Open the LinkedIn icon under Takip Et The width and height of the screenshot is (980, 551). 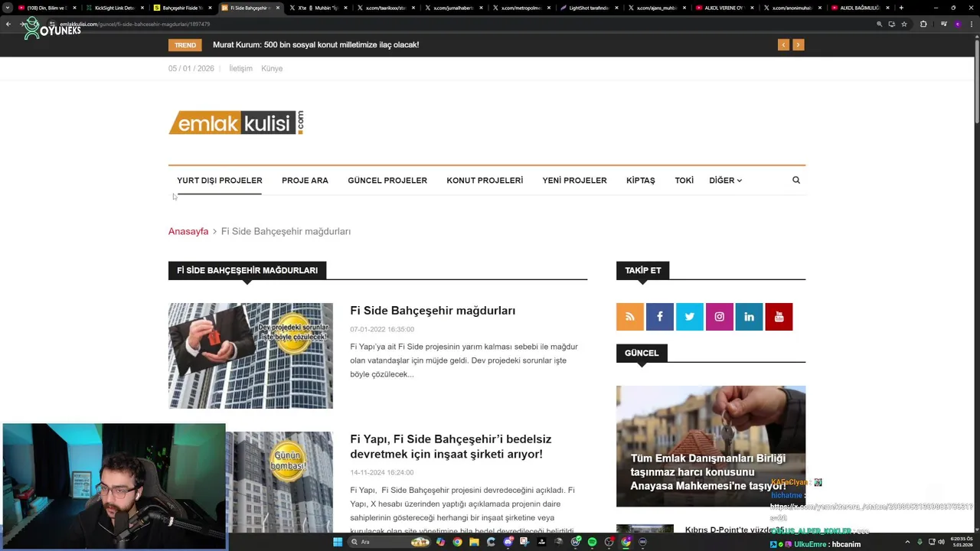[749, 317]
